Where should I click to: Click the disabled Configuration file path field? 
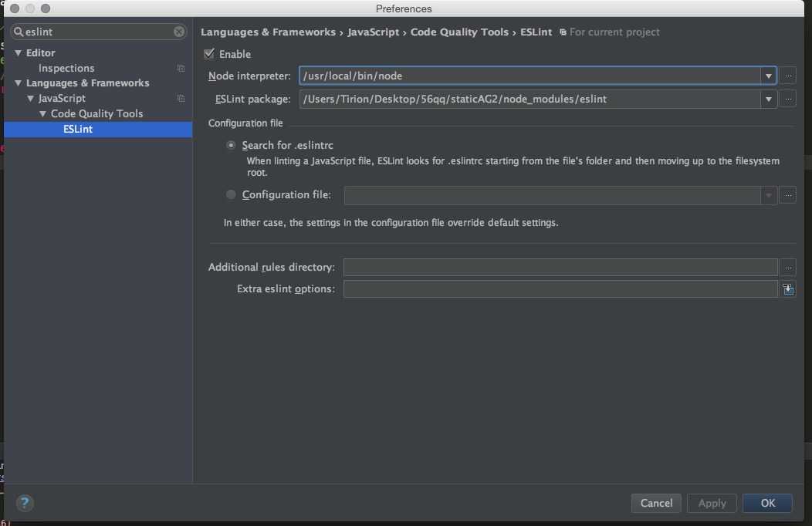[x=552, y=195]
